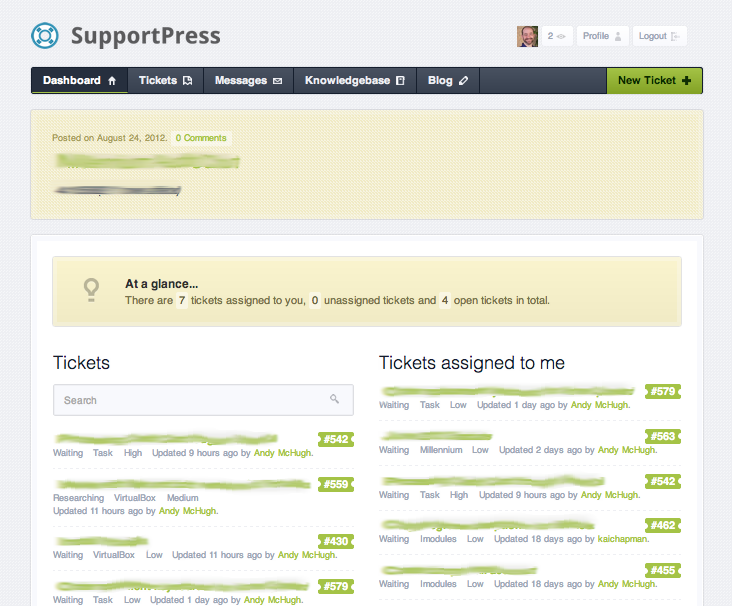Viewport: 732px width, 606px height.
Task: Click the lightbulb At a glance icon
Action: 91,290
